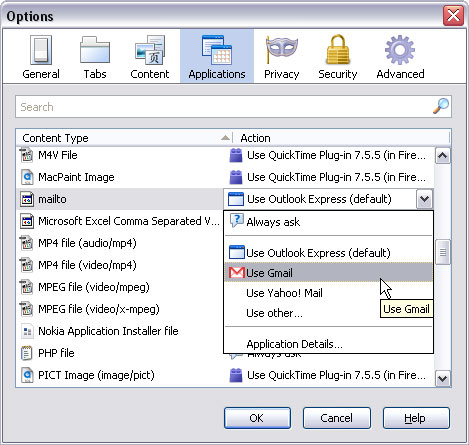The width and height of the screenshot is (469, 445).
Task: Select MP4 file (video/mp4) row
Action: (119, 265)
